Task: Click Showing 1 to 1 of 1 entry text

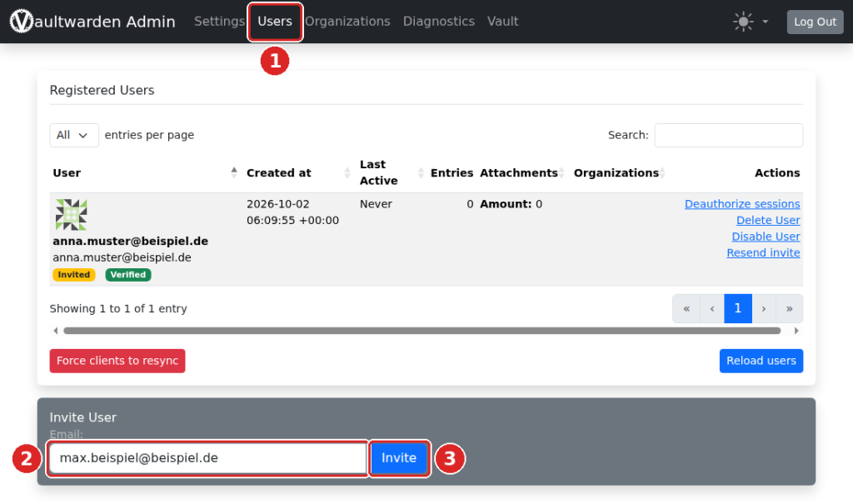Action: (118, 308)
